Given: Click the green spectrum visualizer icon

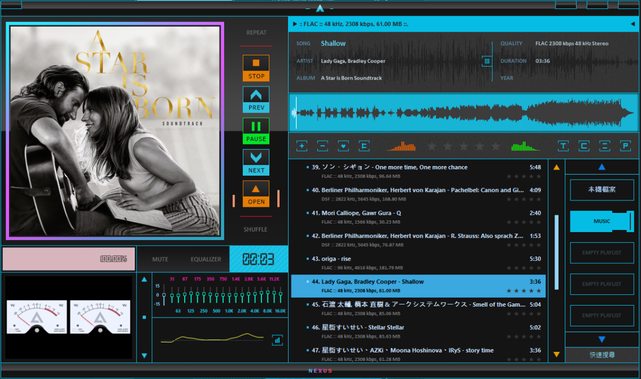Looking at the screenshot, I should point(524,146).
